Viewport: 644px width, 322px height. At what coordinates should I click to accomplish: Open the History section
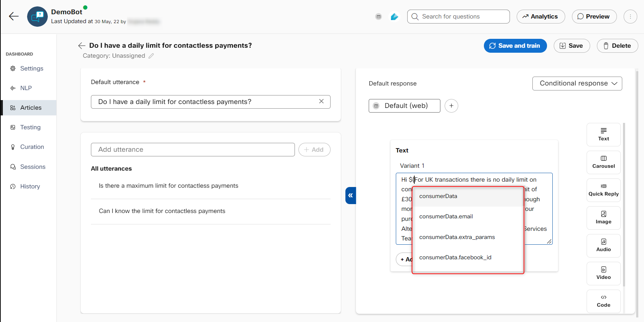29,186
